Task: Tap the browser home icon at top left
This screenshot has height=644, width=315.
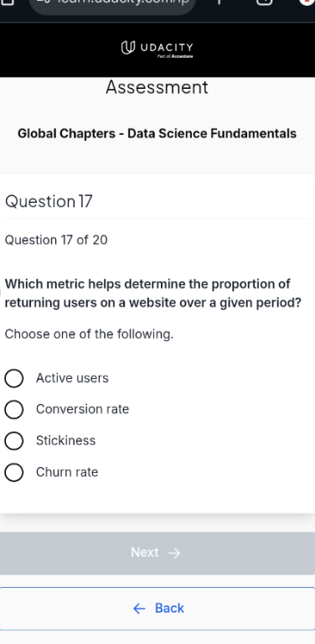Action: click(x=8, y=2)
